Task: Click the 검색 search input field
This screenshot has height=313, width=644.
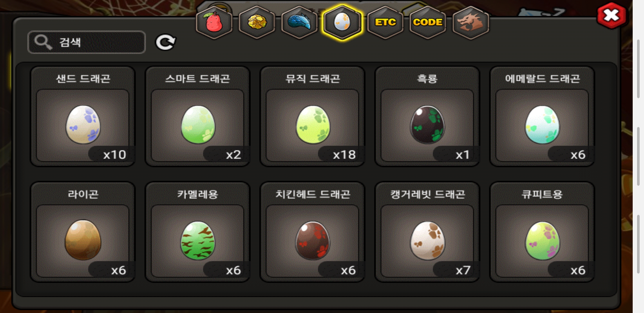Action: [86, 42]
